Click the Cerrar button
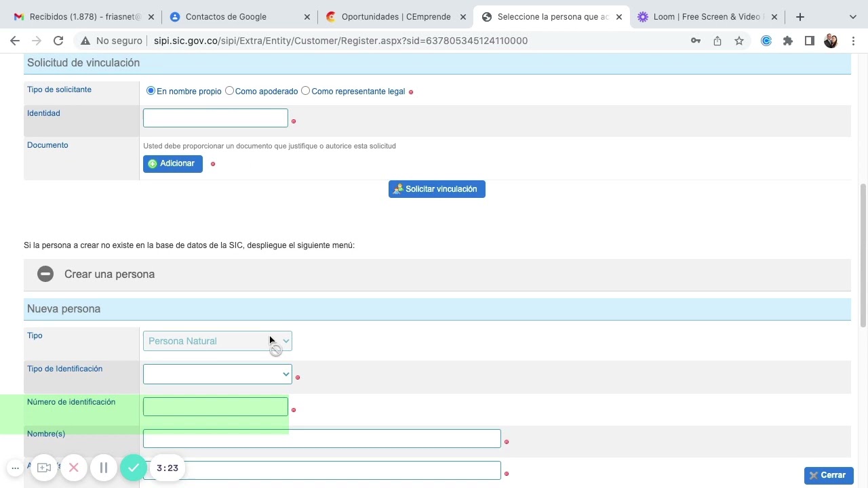Screen dimensions: 868x488 (829, 475)
